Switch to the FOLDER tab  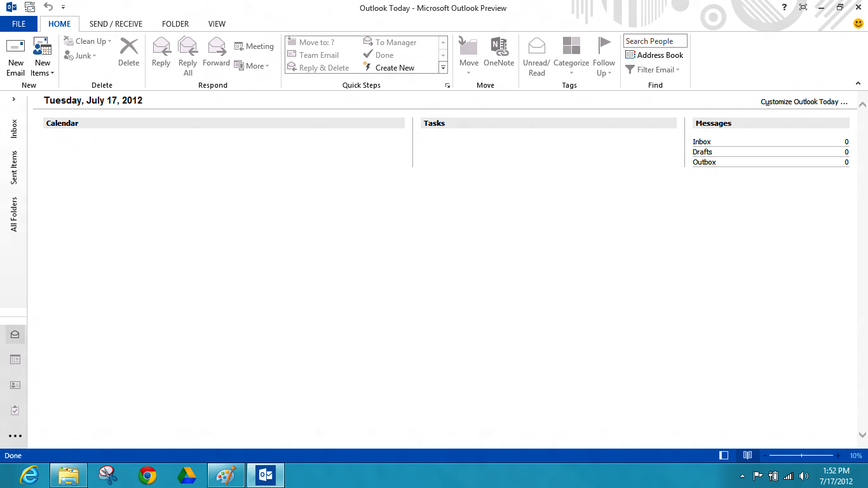point(175,24)
